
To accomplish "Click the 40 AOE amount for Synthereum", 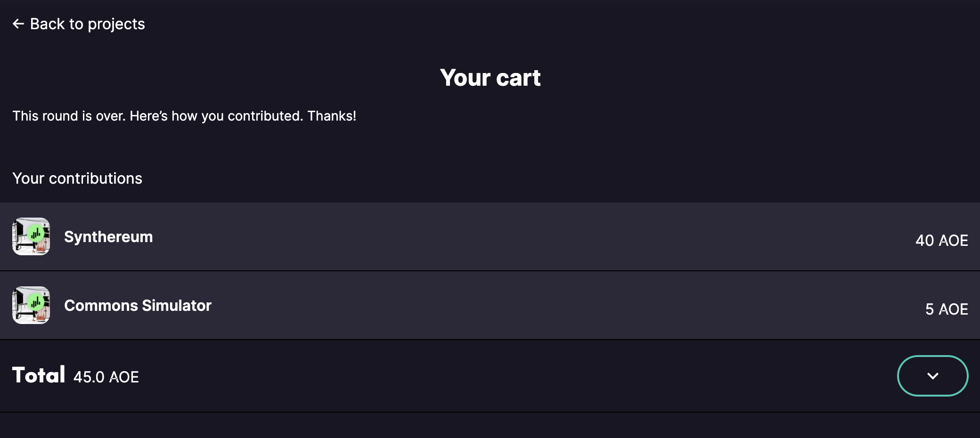I will [x=940, y=240].
